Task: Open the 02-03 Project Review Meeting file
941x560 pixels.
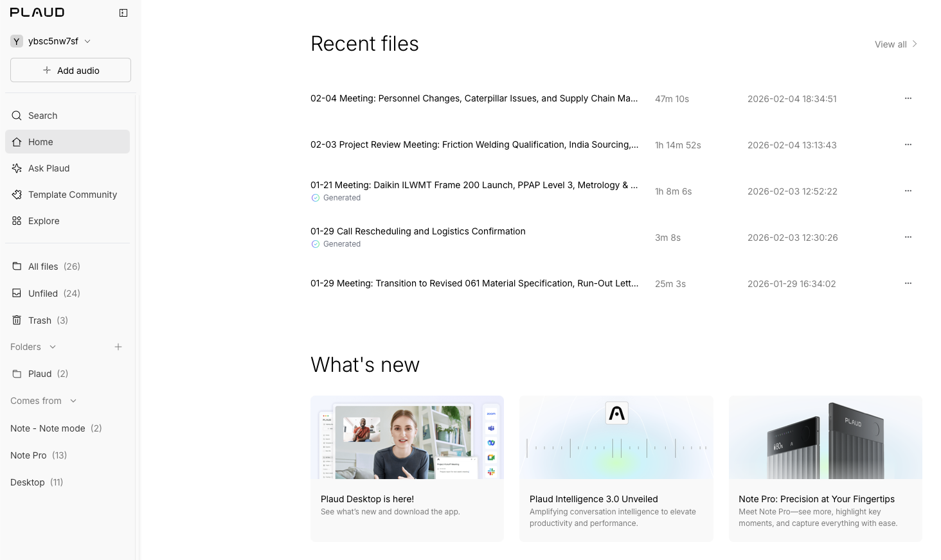Action: pos(474,144)
